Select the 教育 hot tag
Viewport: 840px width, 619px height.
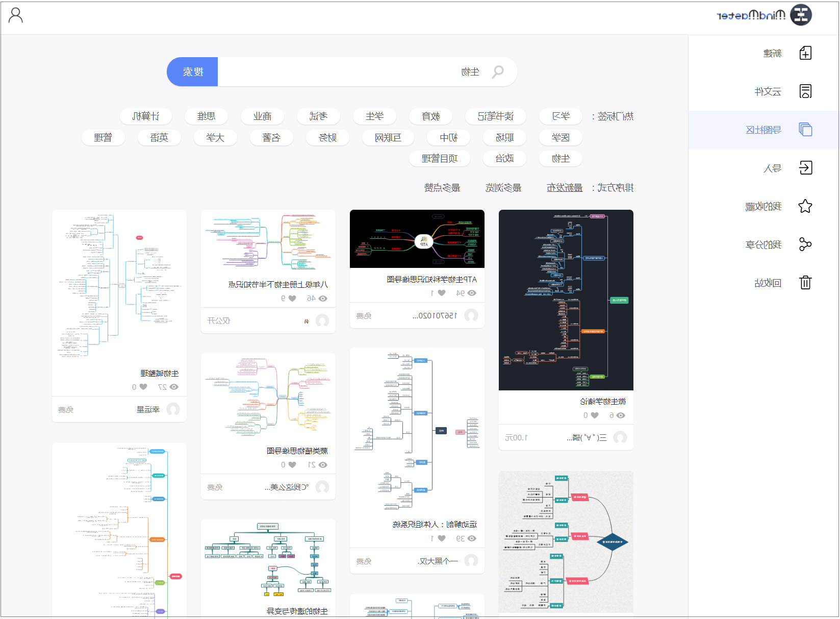[x=430, y=116]
